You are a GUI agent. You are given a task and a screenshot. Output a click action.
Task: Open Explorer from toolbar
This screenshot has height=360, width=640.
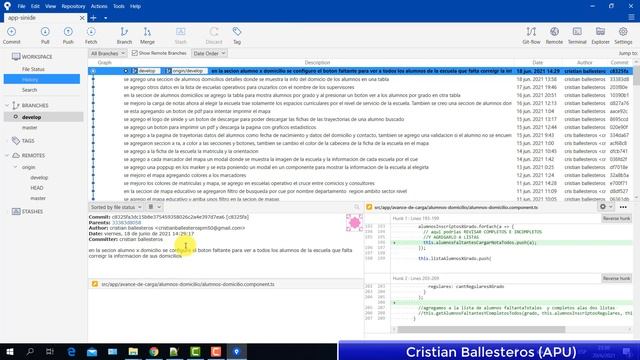[x=600, y=36]
